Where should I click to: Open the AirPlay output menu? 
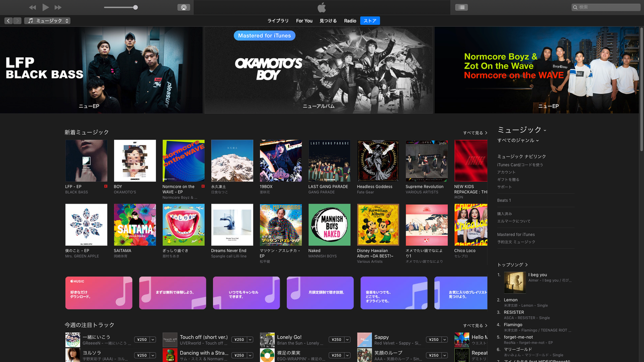click(x=184, y=8)
